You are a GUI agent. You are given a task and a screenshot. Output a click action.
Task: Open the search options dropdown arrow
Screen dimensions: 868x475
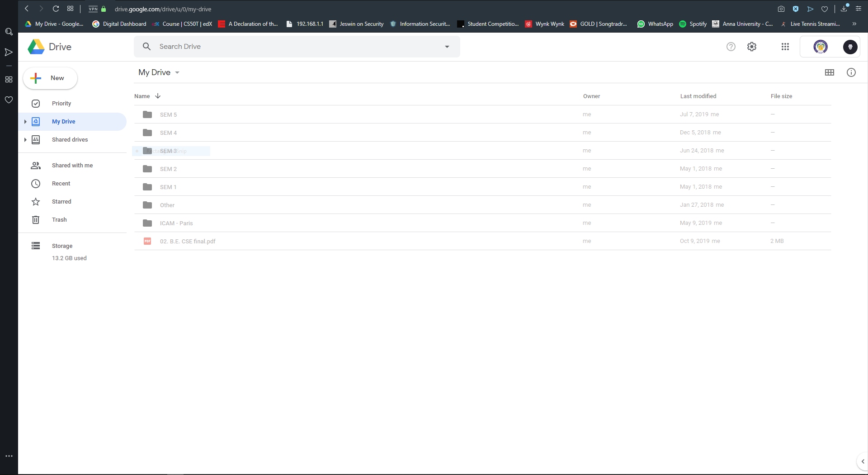click(447, 46)
